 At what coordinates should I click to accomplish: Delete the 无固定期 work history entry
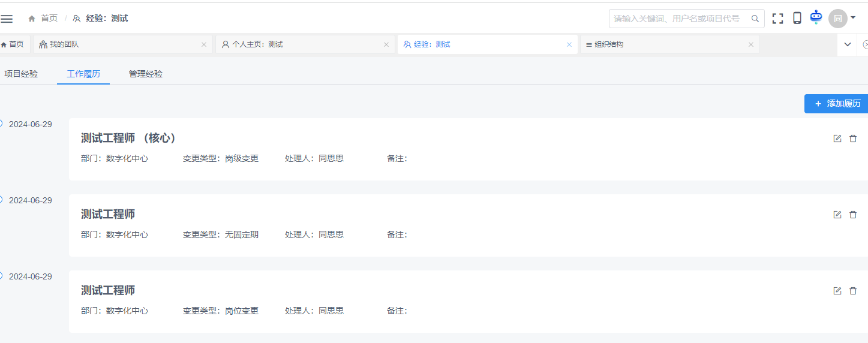[x=853, y=215]
